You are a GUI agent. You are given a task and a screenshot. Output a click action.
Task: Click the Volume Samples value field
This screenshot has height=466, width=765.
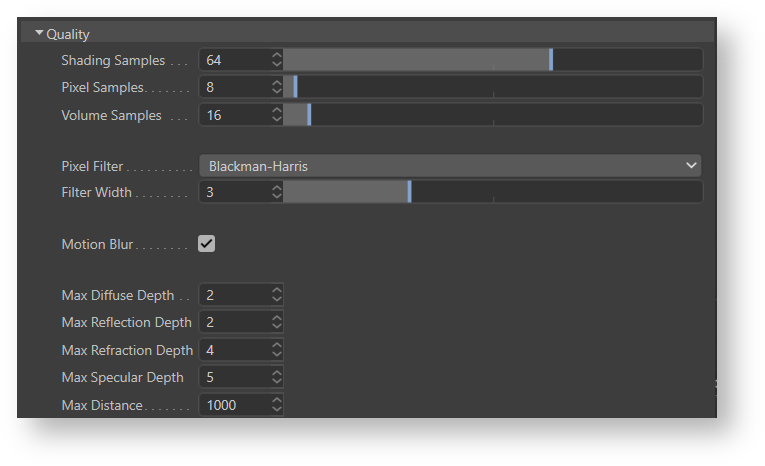[x=235, y=115]
